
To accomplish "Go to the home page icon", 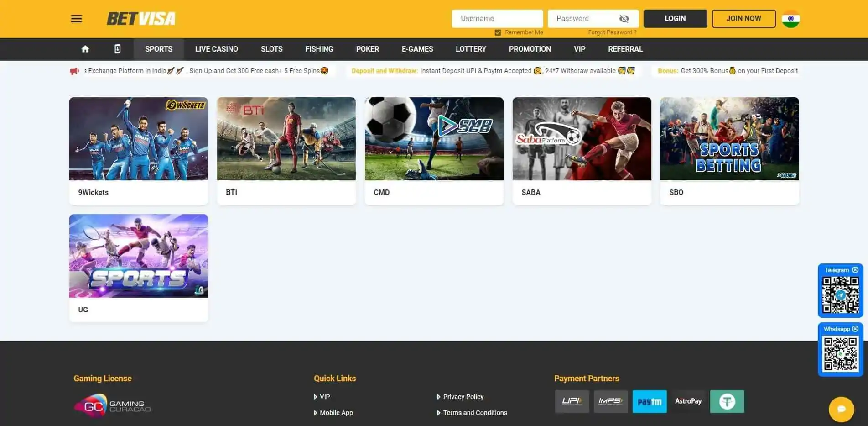I will tap(85, 49).
